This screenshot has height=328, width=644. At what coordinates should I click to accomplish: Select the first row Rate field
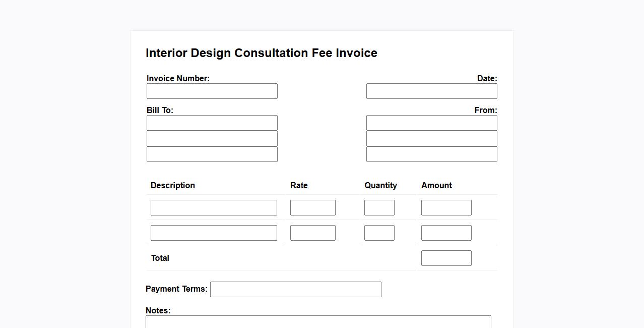312,208
